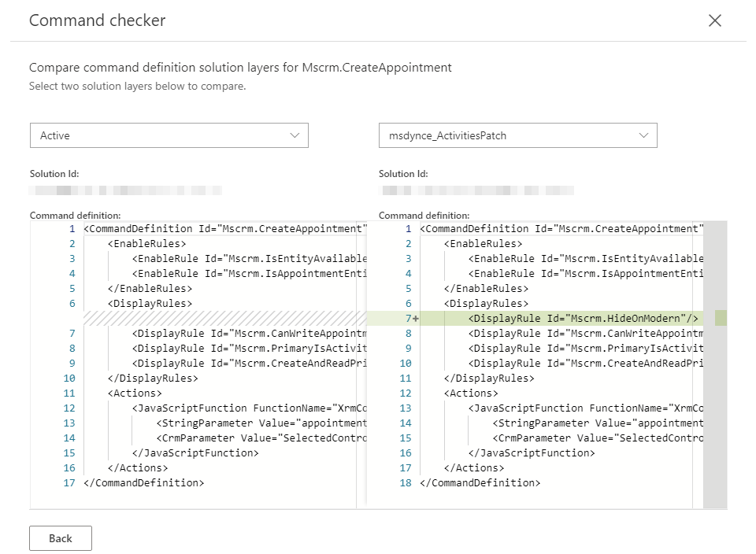Viewport: 756px width, 554px height.
Task: Click left pane JavaScriptFunction FunctionName line 12
Action: tap(250, 408)
